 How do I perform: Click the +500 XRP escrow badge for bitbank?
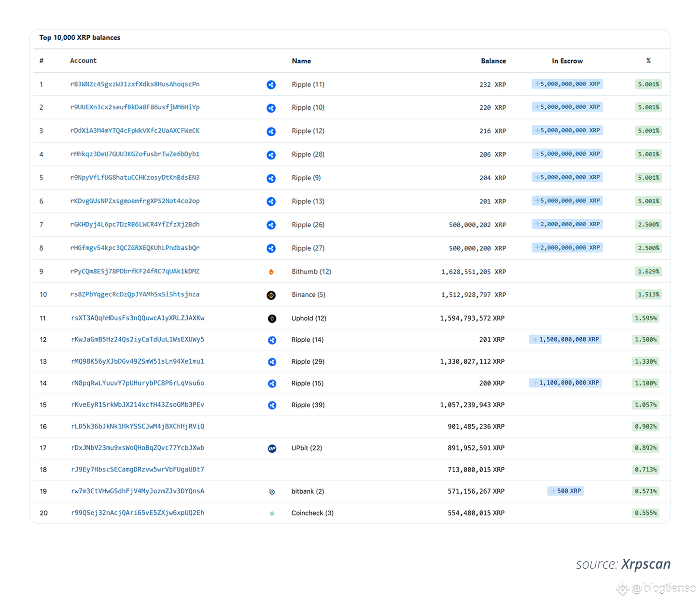pos(566,491)
